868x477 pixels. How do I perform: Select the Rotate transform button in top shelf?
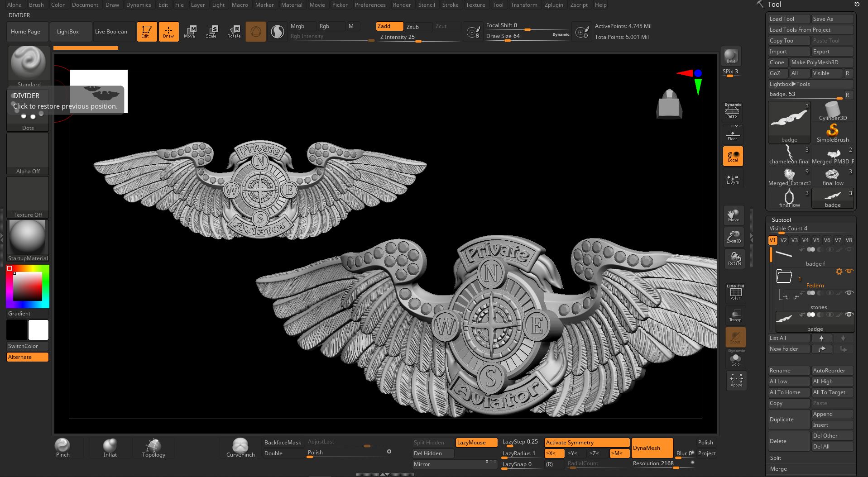(234, 32)
